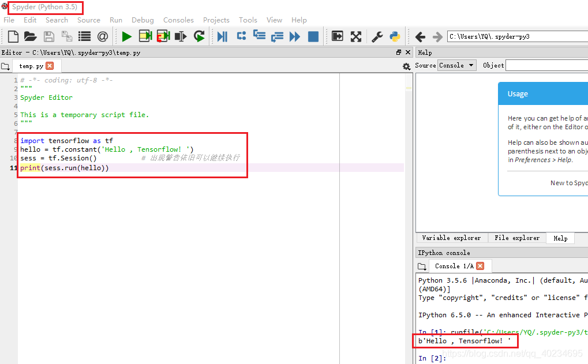Open the Help menu
The width and height of the screenshot is (588, 364).
(x=299, y=20)
